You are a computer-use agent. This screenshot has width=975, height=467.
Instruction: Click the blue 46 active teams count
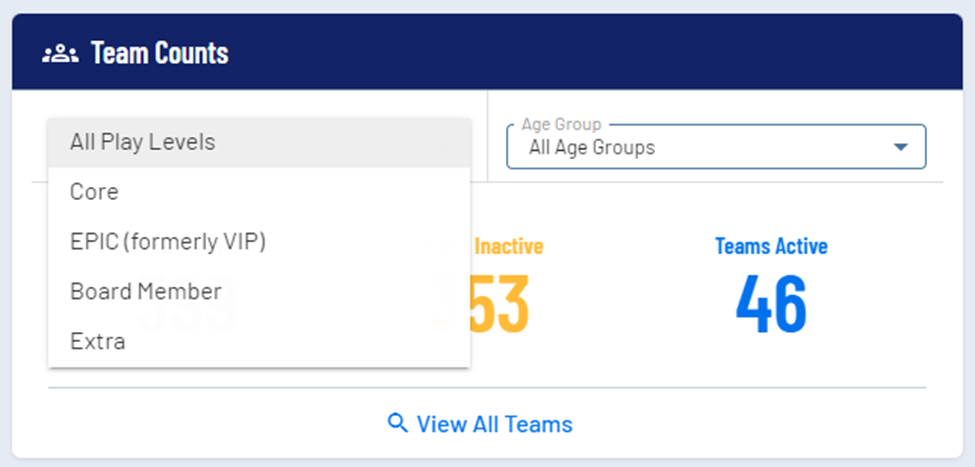point(771,303)
